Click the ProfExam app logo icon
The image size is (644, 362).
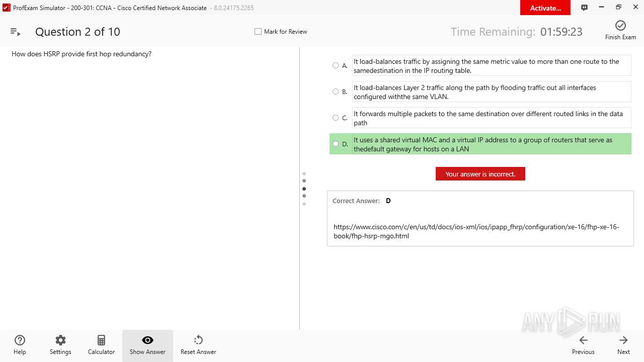(7, 8)
